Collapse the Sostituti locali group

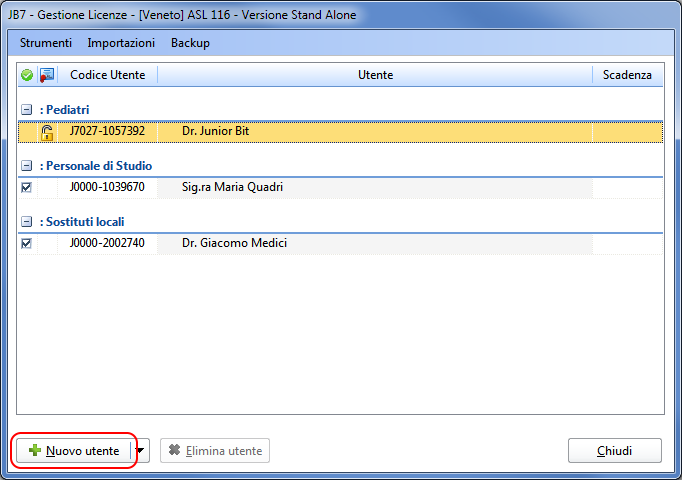pos(26,222)
